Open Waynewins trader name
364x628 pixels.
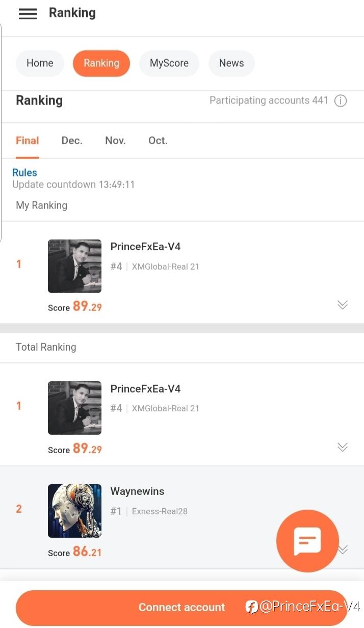coord(137,491)
